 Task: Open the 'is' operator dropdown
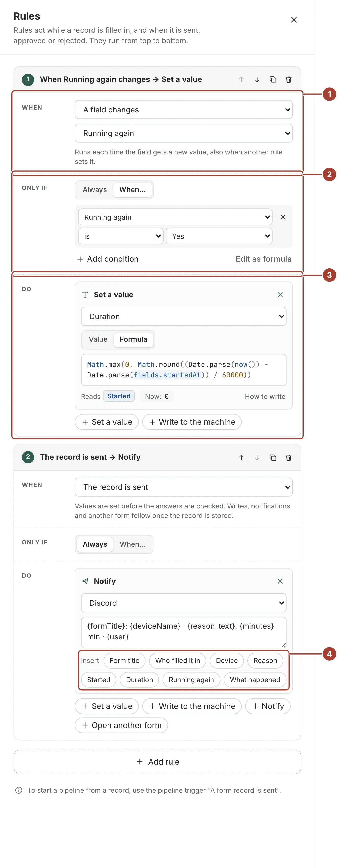click(x=121, y=236)
